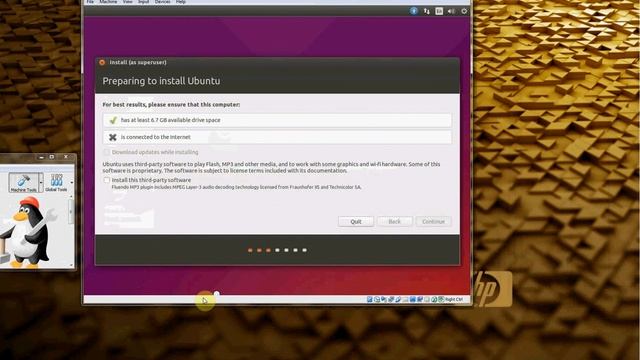The height and width of the screenshot is (360, 640).
Task: Open the Help menu of the VM window
Action: tap(181, 2)
